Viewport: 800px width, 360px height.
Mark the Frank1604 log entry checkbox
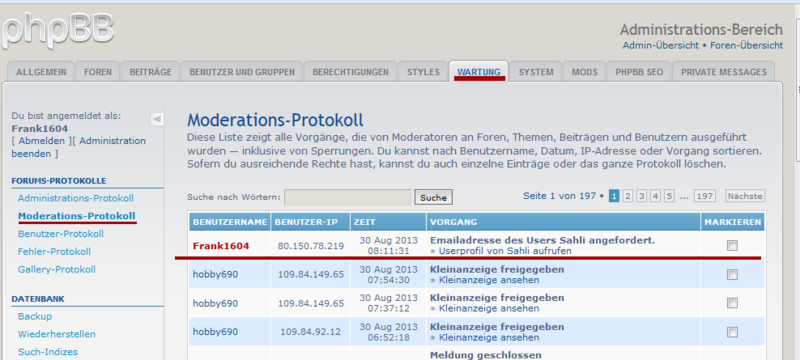tap(732, 246)
